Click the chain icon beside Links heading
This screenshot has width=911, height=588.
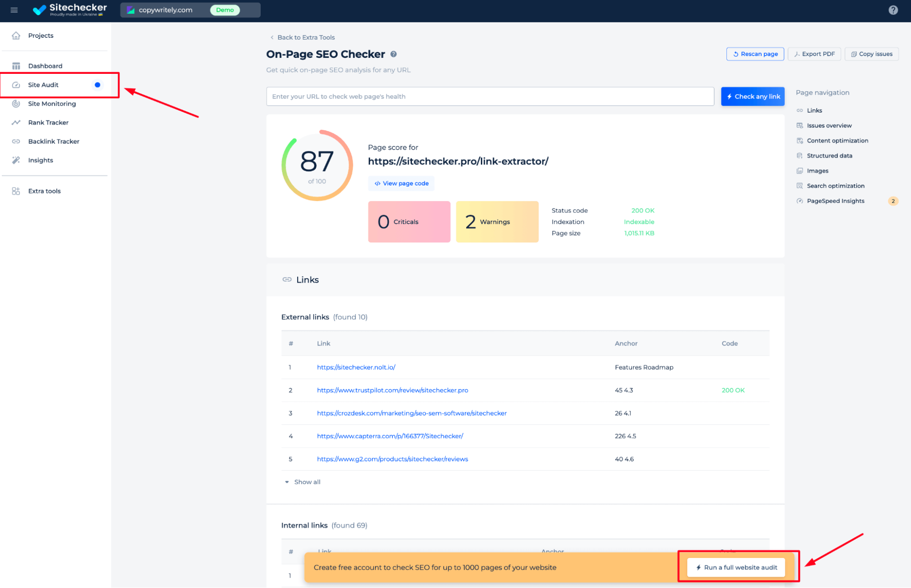tap(287, 279)
